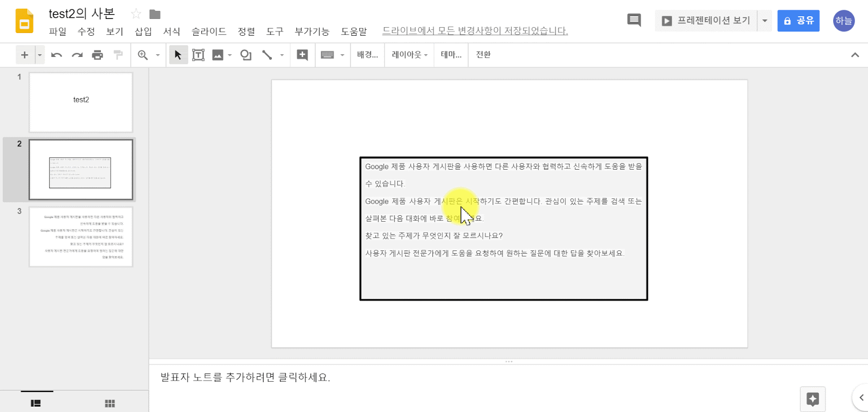Click the 테마... theme button

pyautogui.click(x=451, y=55)
